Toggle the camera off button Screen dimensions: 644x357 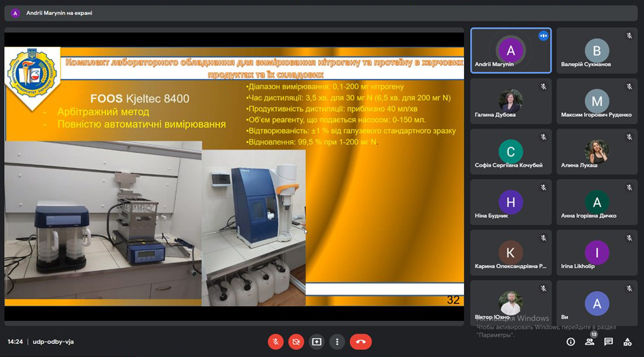click(296, 342)
